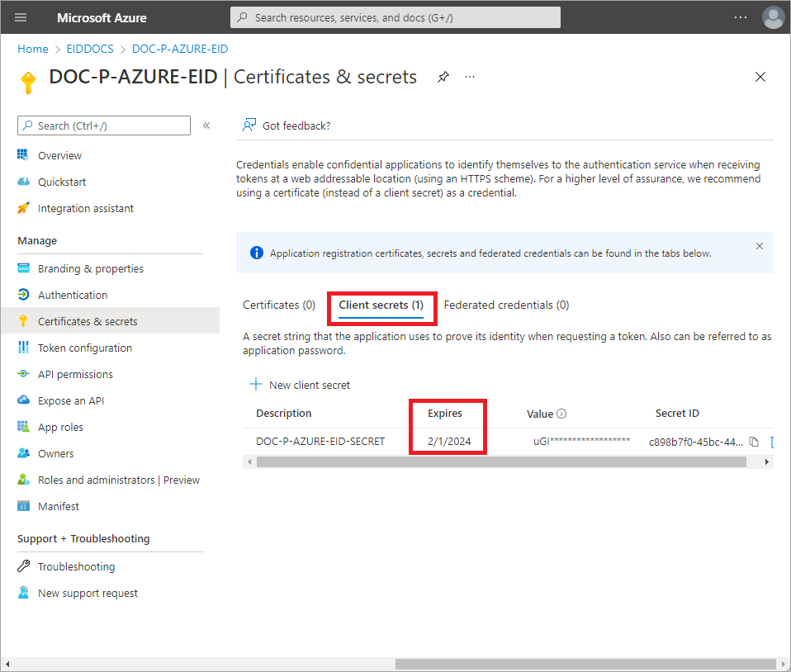791x672 pixels.
Task: Navigate to EIDDOCS via breadcrumb
Action: [90, 49]
